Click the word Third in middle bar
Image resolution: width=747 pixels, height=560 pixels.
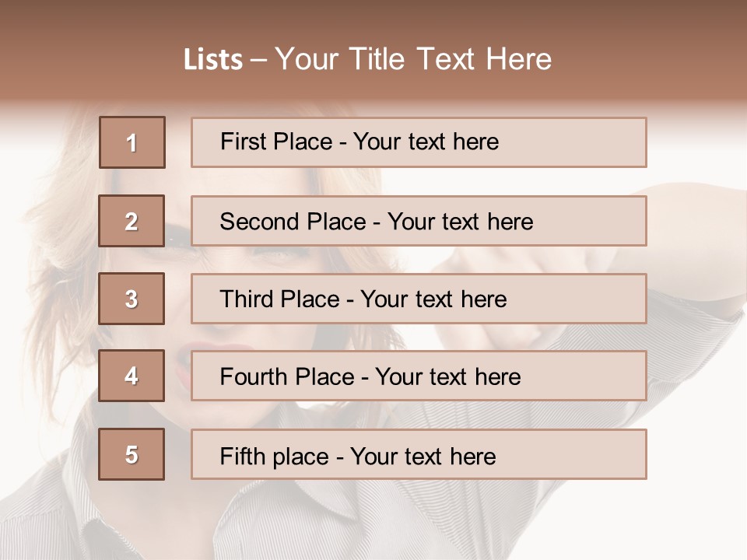click(x=246, y=299)
